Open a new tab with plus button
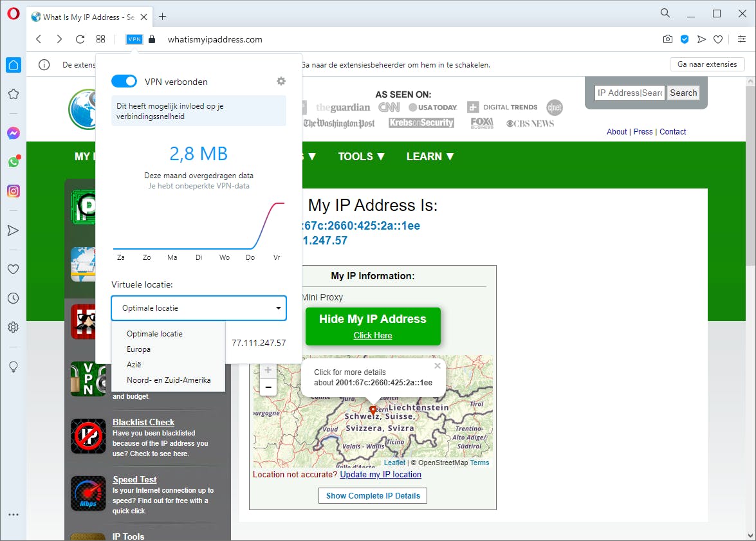The image size is (756, 541). pos(163,16)
